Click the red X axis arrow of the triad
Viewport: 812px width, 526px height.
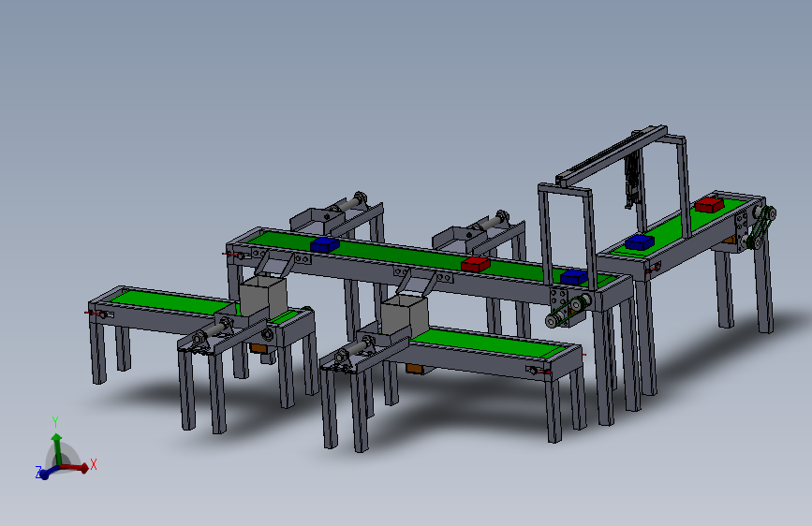pos(76,467)
